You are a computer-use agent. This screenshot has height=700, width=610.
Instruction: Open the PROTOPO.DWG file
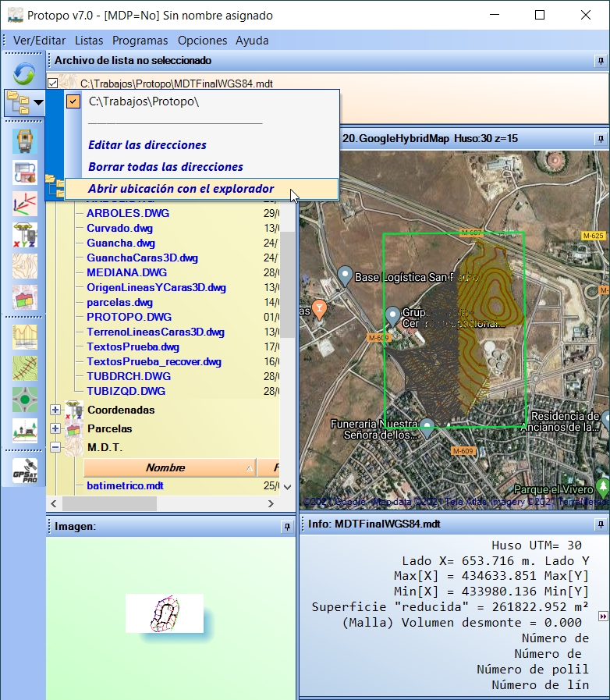(x=129, y=317)
